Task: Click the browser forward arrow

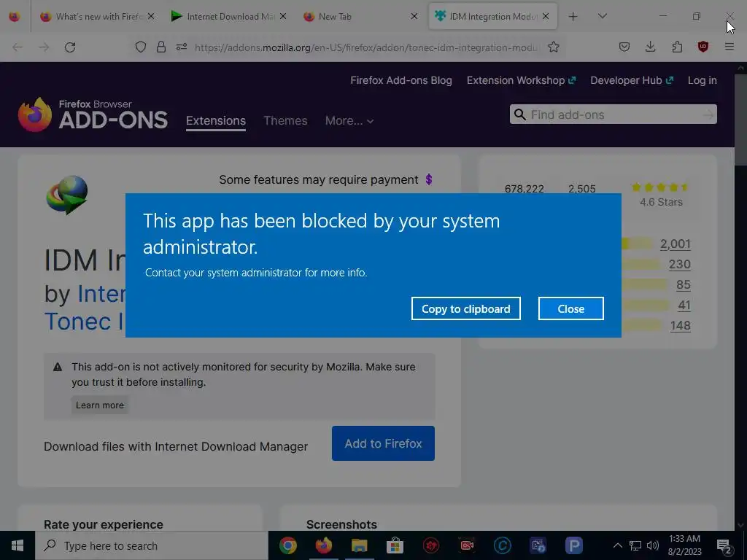Action: pyautogui.click(x=44, y=47)
